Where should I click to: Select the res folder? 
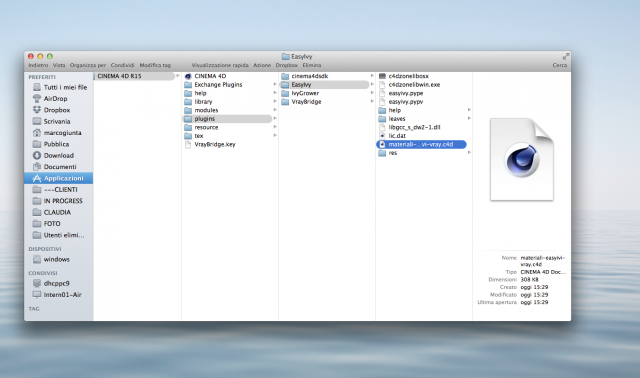pos(388,153)
